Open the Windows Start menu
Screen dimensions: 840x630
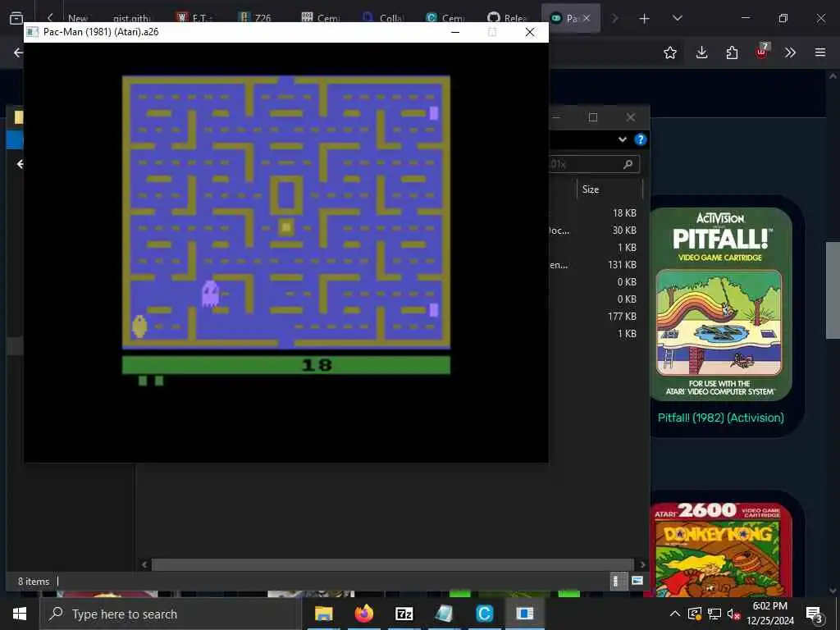[x=20, y=614]
